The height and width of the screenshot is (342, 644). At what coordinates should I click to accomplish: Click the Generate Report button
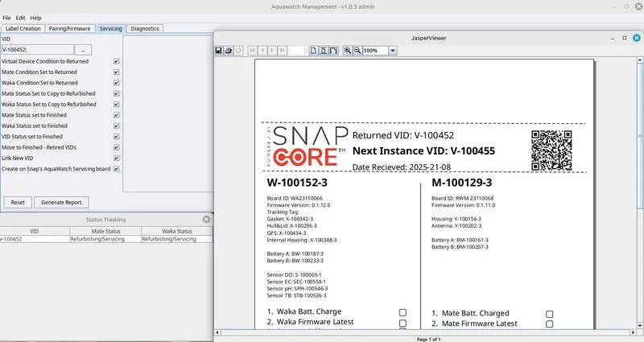[61, 203]
